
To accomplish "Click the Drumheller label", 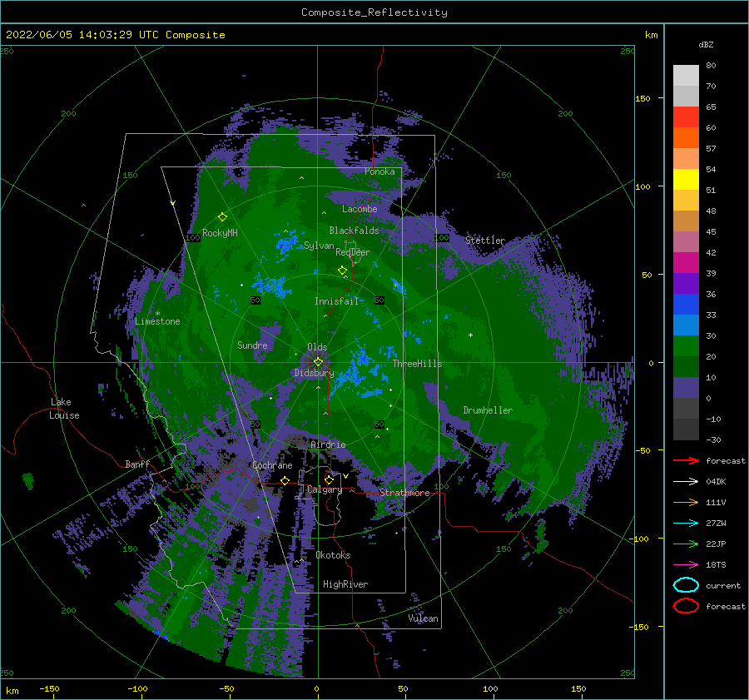I will (488, 410).
